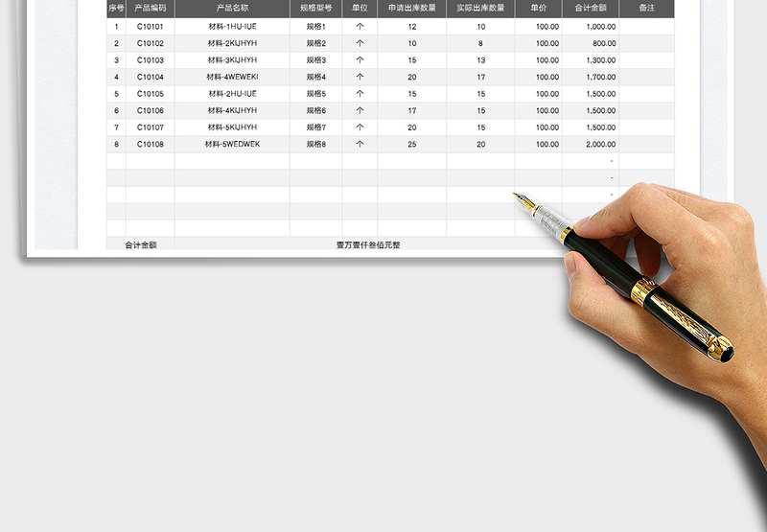Screen dimensions: 767x532
Task: Select the 单价 header cell
Action: coord(538,8)
